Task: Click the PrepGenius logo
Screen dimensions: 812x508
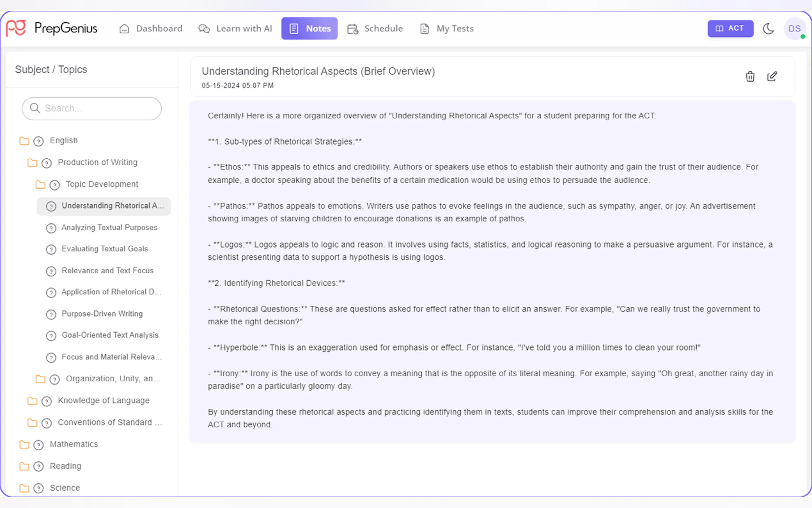Action: pyautogui.click(x=52, y=28)
